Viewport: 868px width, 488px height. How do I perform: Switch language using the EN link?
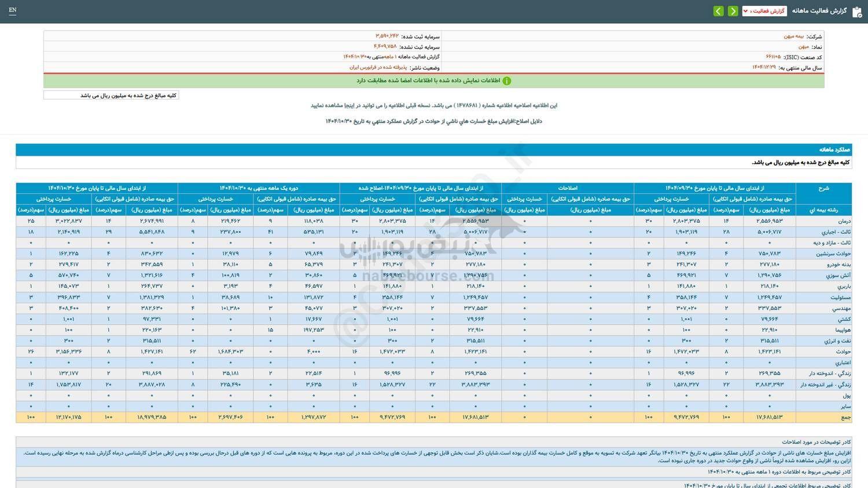tap(13, 10)
